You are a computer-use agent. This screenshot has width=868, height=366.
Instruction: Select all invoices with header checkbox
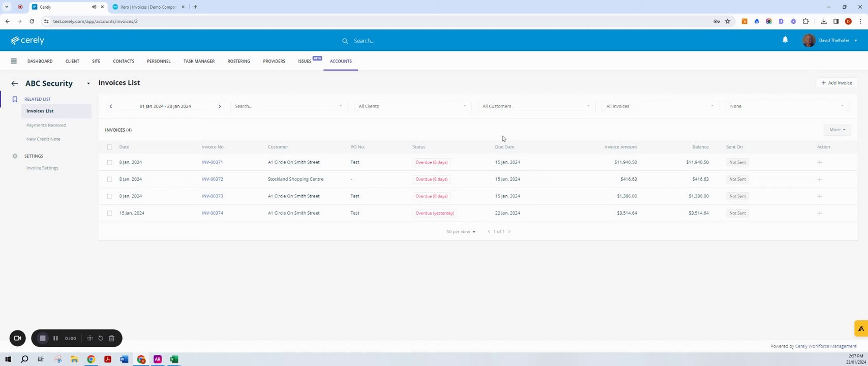pyautogui.click(x=109, y=147)
